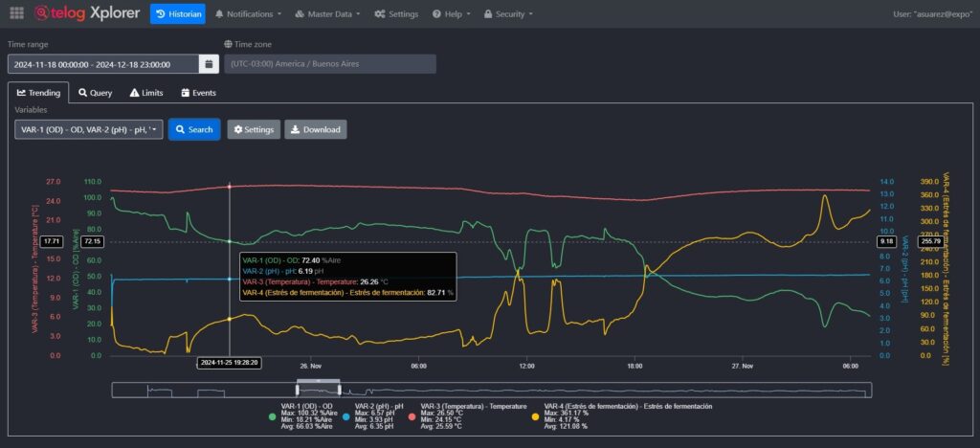Open the Security dropdown menu

pyautogui.click(x=508, y=14)
